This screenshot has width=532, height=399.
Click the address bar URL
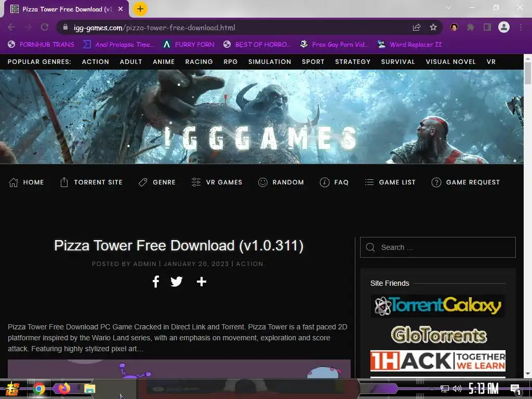[154, 28]
